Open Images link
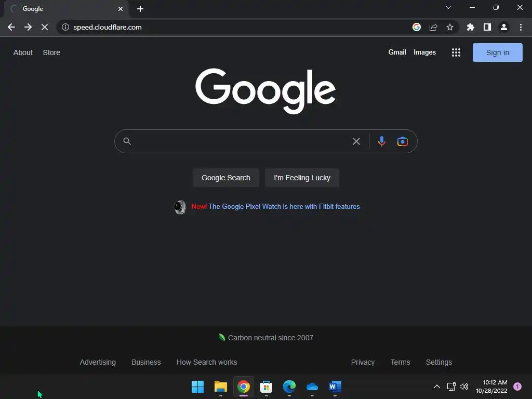Screen dimensions: 532x399 coord(424,52)
